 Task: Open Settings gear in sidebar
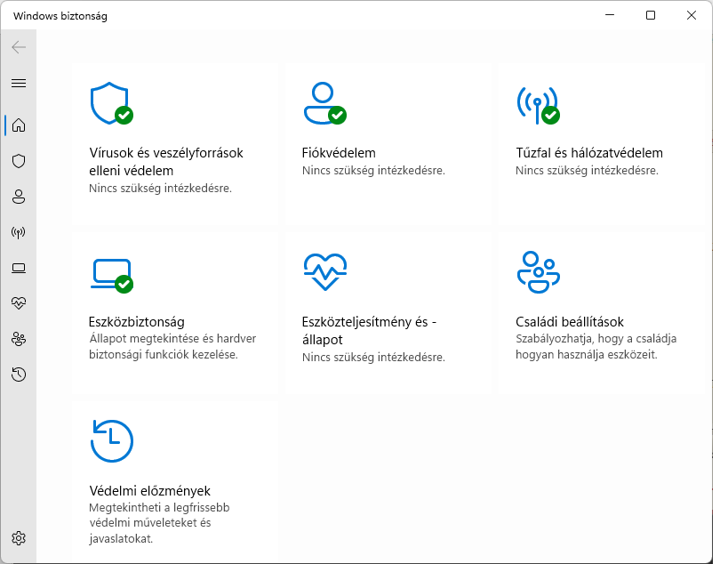coord(19,538)
